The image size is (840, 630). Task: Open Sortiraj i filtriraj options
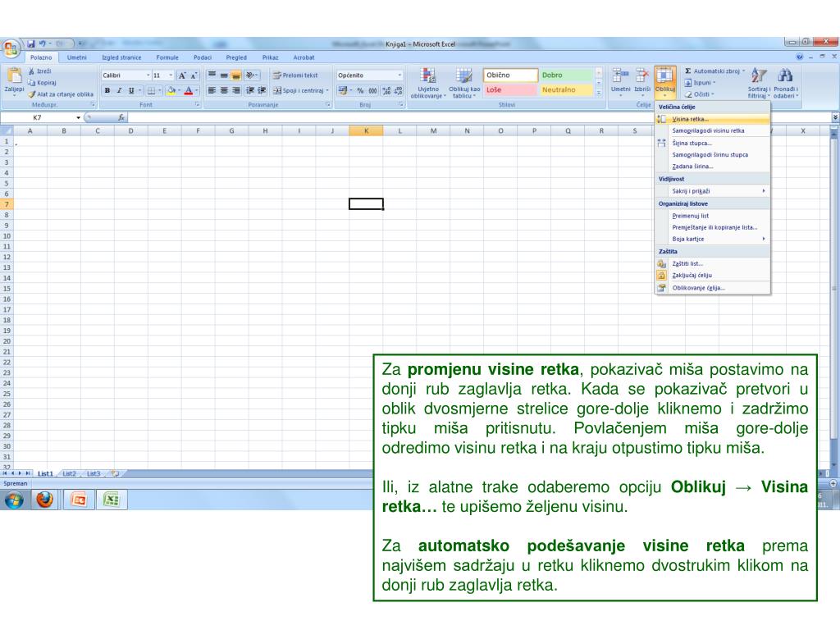[x=759, y=83]
